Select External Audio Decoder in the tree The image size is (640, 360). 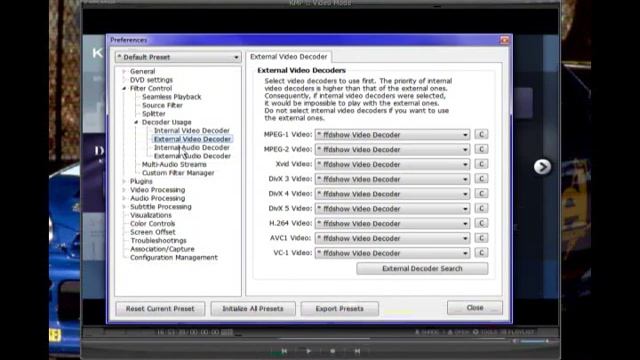(x=192, y=156)
